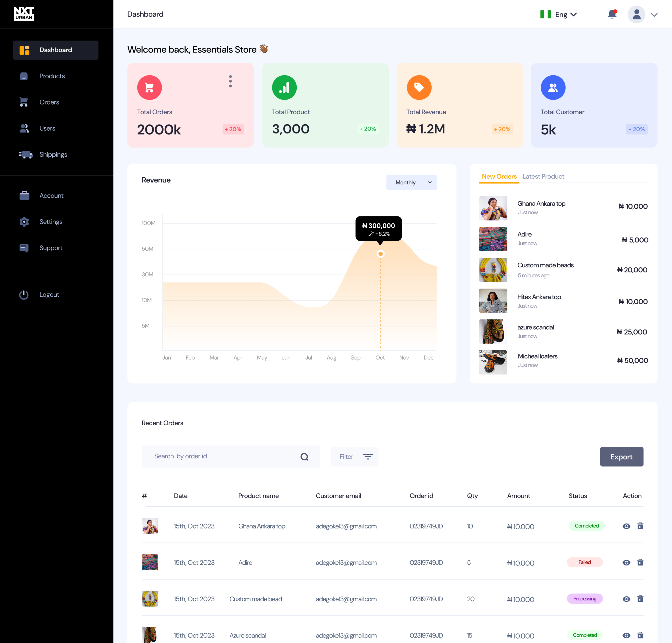Open the Filter button for recent orders

tap(354, 457)
